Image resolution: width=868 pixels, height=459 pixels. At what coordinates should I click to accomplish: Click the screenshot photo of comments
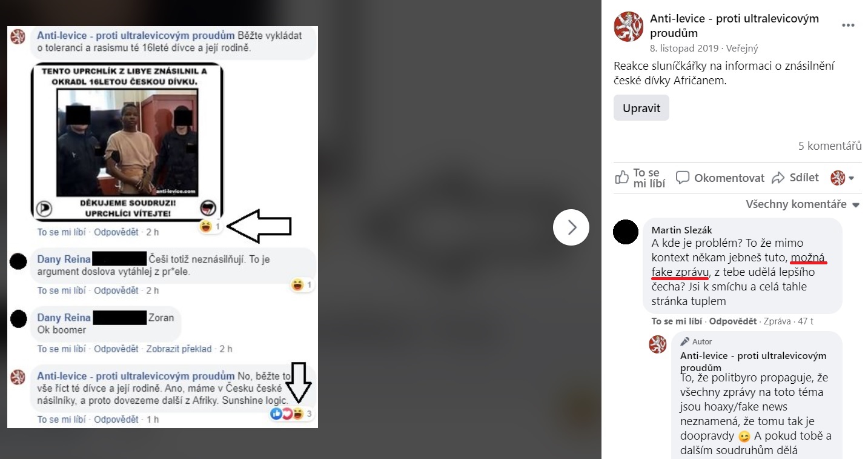tap(162, 227)
